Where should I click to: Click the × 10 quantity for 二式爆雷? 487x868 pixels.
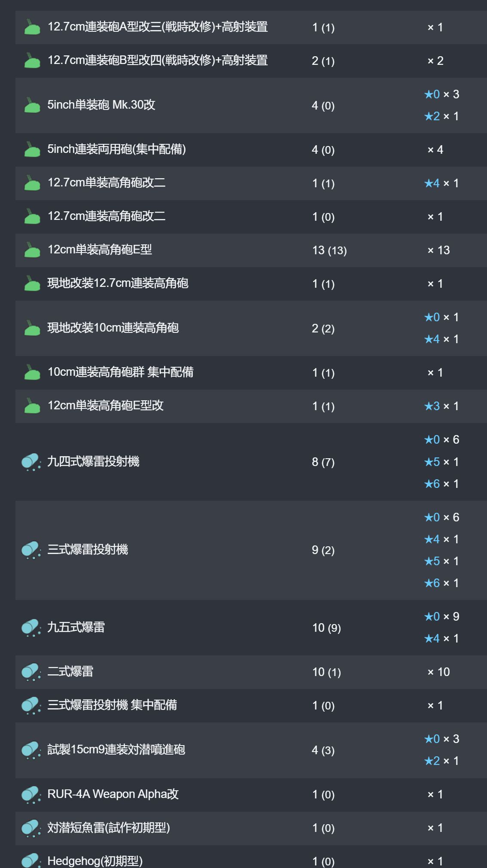coord(438,672)
